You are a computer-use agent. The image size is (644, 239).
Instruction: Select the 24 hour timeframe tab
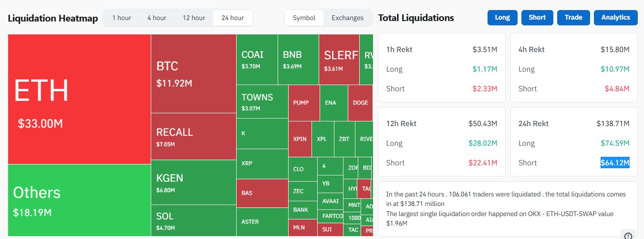pyautogui.click(x=232, y=18)
